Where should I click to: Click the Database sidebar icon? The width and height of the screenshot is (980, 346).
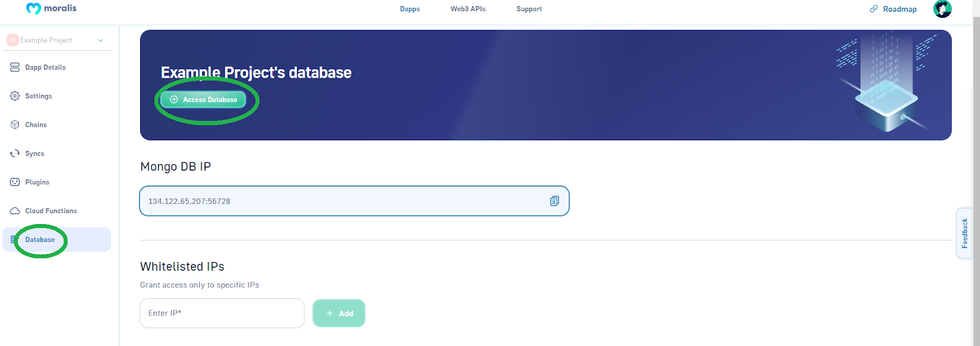(13, 239)
